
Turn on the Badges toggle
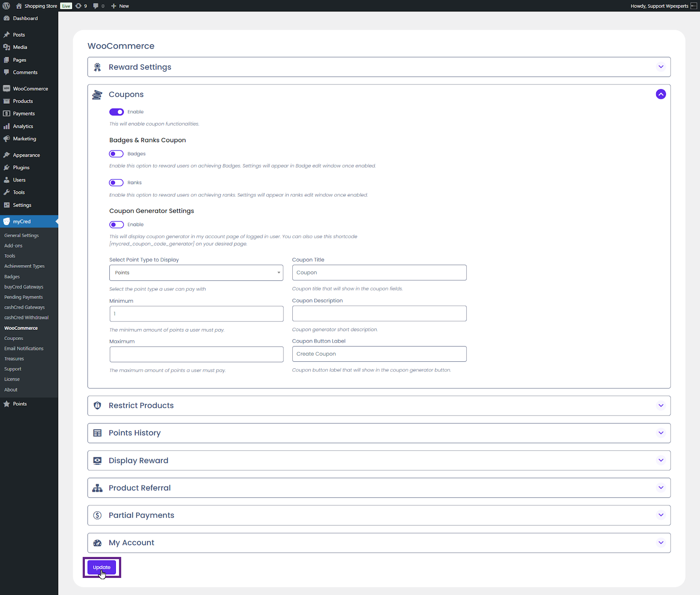116,154
